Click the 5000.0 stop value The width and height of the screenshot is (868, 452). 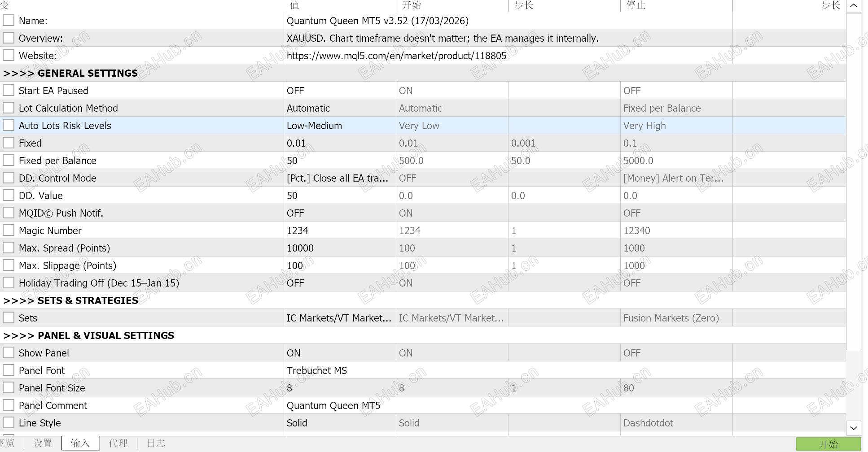[x=638, y=161]
